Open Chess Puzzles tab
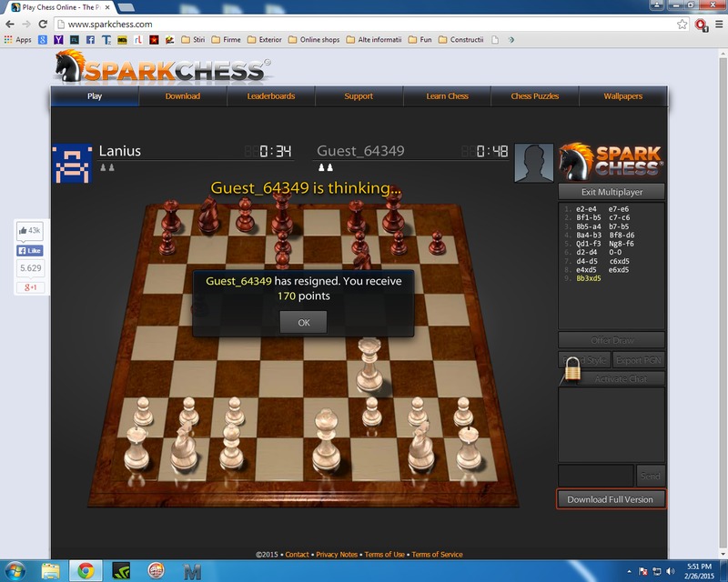 pos(535,96)
